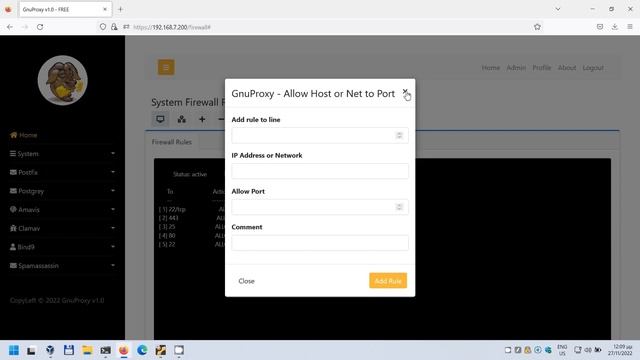Screen dimensions: 640x360
Task: Open the Admin top navigation link
Action: coord(516,68)
